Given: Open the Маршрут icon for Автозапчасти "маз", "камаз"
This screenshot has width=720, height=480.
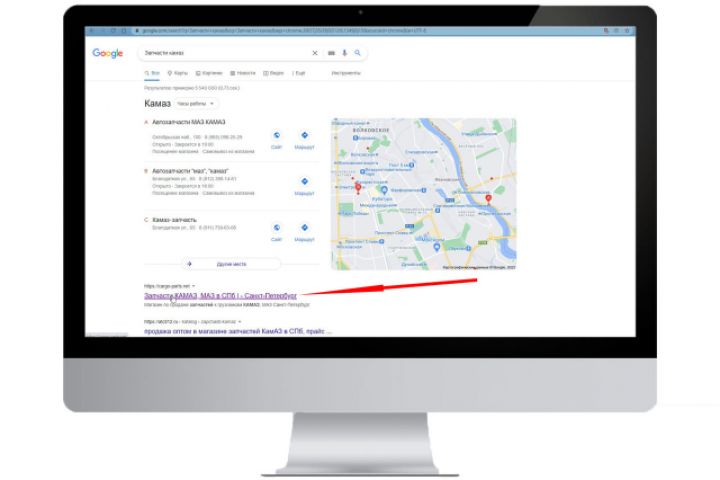Looking at the screenshot, I should (x=304, y=182).
